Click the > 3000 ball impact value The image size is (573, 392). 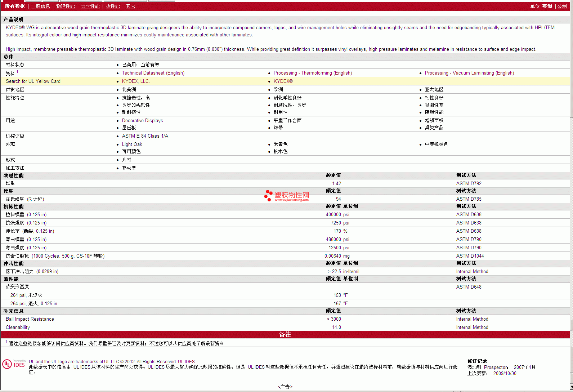coord(334,319)
